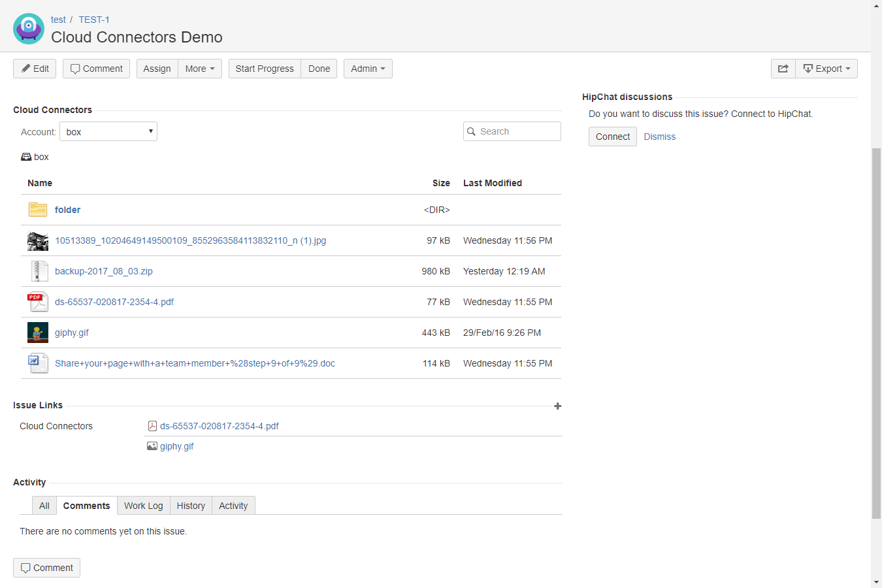This screenshot has height=588, width=882.
Task: Open the Admin dropdown
Action: (x=368, y=69)
